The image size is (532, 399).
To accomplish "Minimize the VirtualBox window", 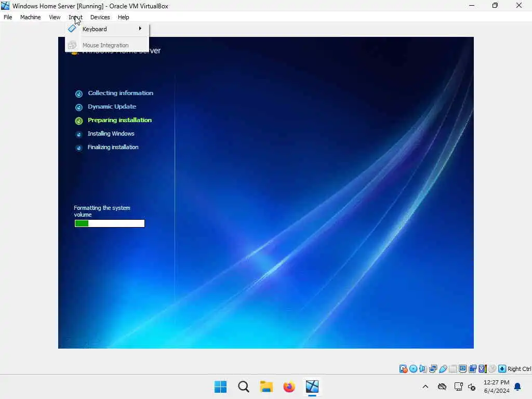I will (x=472, y=5).
